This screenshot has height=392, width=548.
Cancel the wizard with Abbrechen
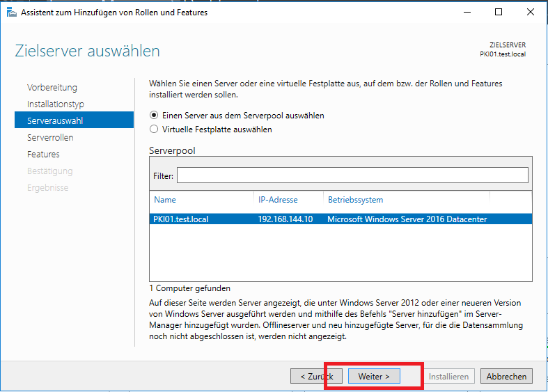point(506,376)
